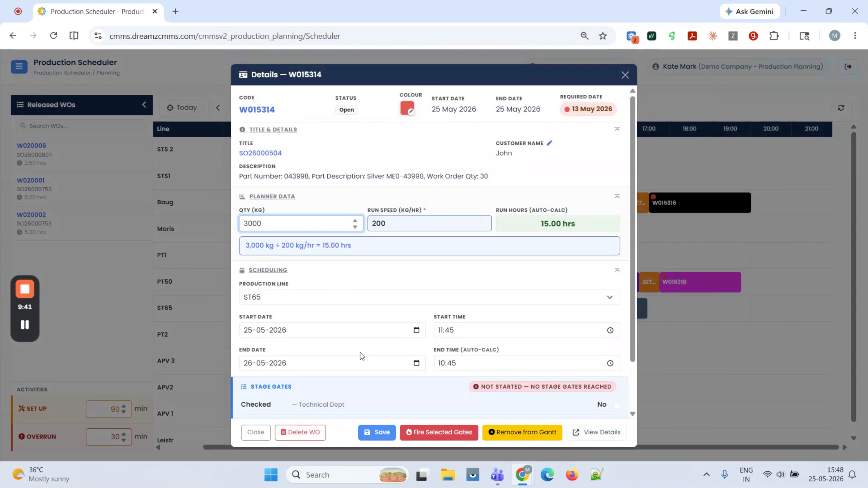Collapse the Planner Data section
This screenshot has width=868, height=488.
[x=617, y=196]
